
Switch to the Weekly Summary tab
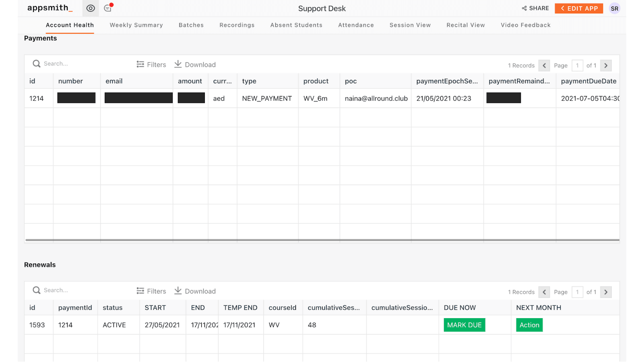coord(136,25)
